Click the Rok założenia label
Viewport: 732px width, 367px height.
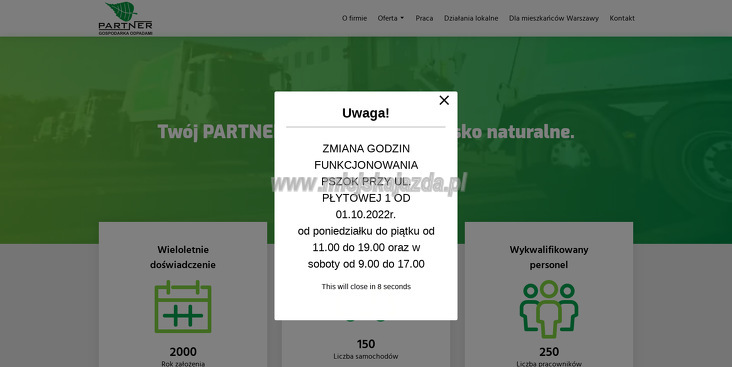(183, 364)
